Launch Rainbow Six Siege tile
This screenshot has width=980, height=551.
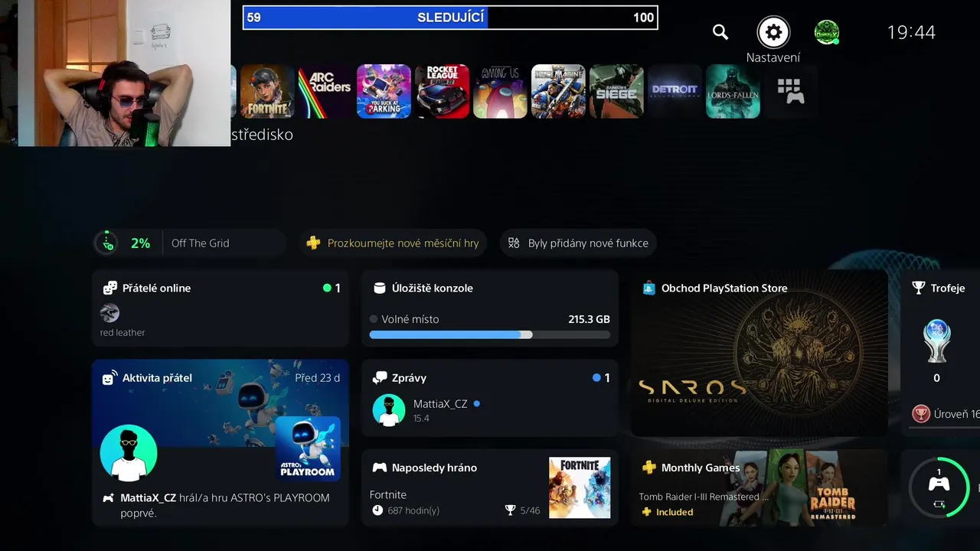[616, 91]
